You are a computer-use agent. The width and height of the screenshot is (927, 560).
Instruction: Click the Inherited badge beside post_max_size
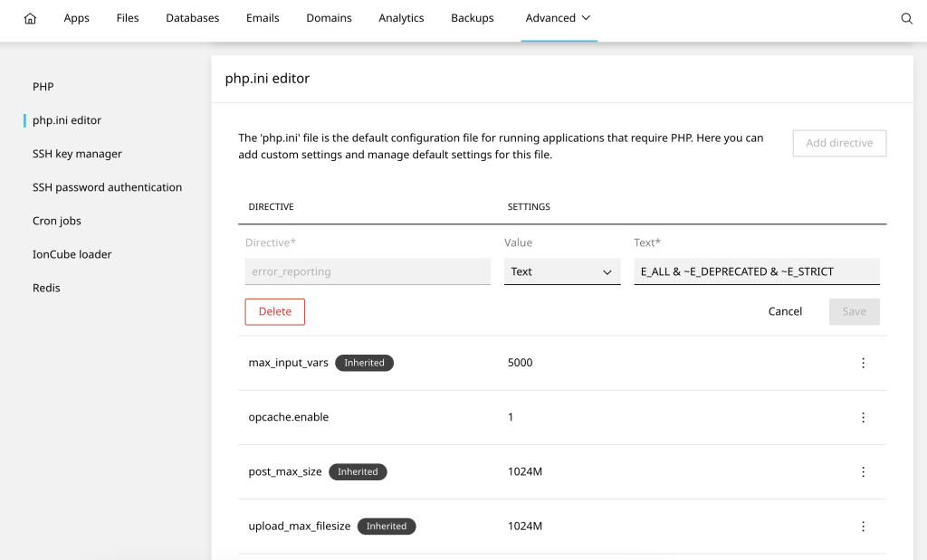point(358,472)
